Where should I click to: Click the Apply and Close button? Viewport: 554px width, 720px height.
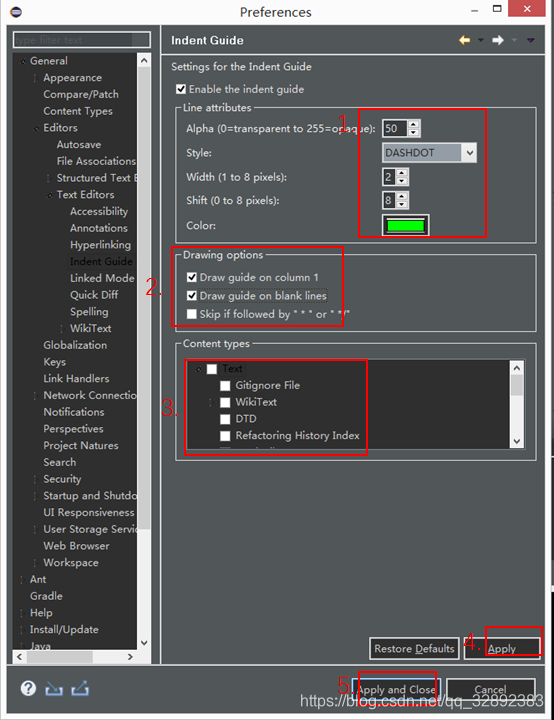[396, 689]
